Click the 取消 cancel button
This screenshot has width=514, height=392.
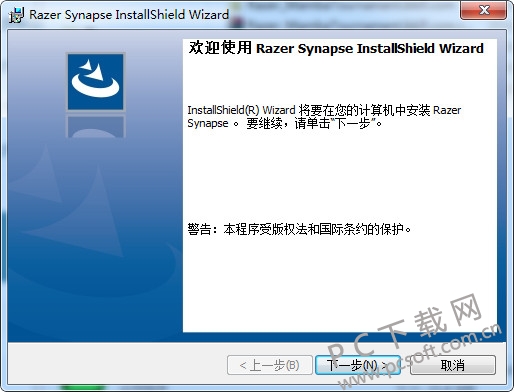(x=453, y=365)
